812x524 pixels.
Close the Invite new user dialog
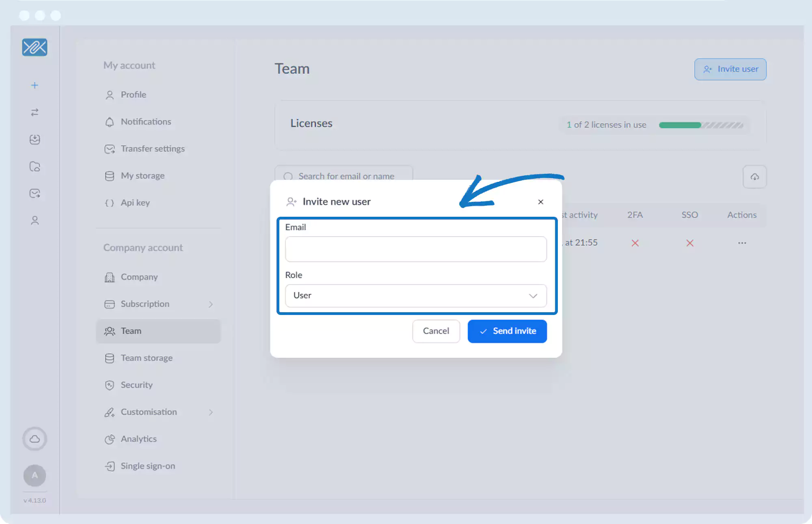(x=540, y=202)
